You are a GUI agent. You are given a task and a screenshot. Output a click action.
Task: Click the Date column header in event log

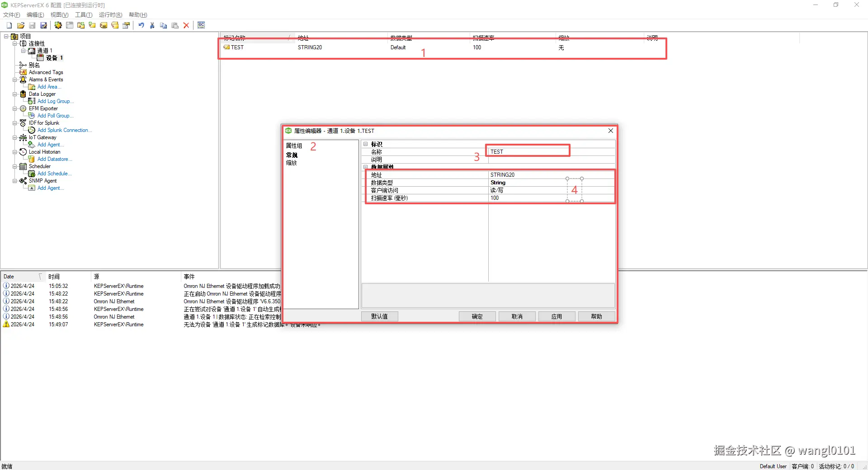[x=22, y=277]
